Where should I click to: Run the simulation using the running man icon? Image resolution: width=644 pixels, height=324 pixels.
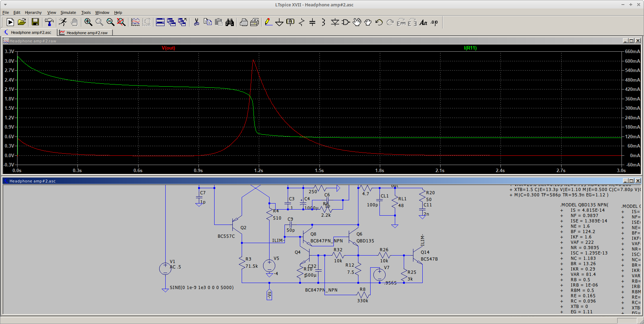(x=63, y=22)
